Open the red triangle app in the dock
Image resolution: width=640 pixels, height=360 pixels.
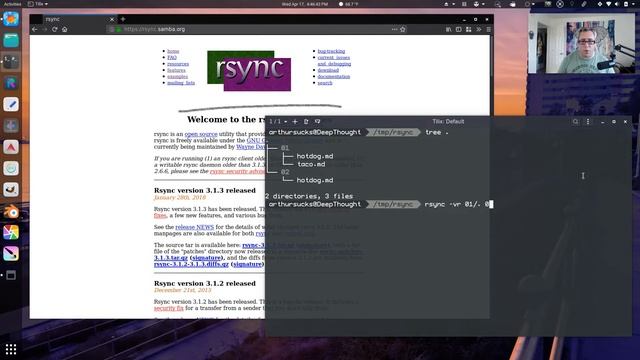11,147
